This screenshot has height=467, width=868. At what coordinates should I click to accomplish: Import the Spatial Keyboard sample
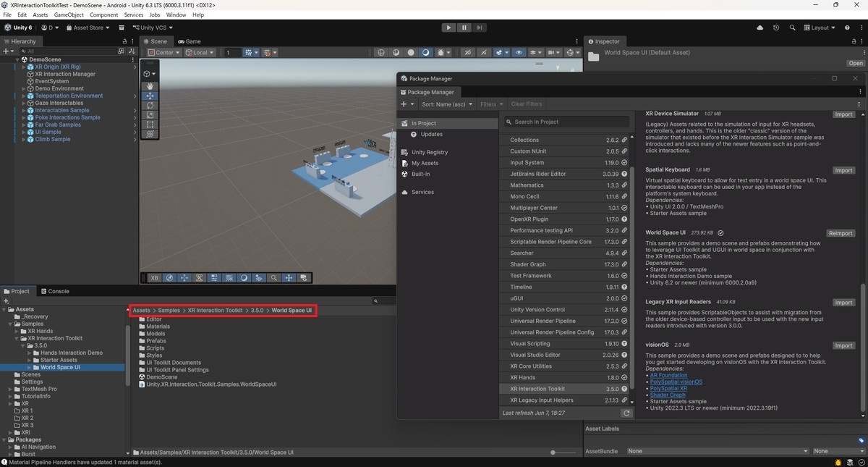(843, 170)
